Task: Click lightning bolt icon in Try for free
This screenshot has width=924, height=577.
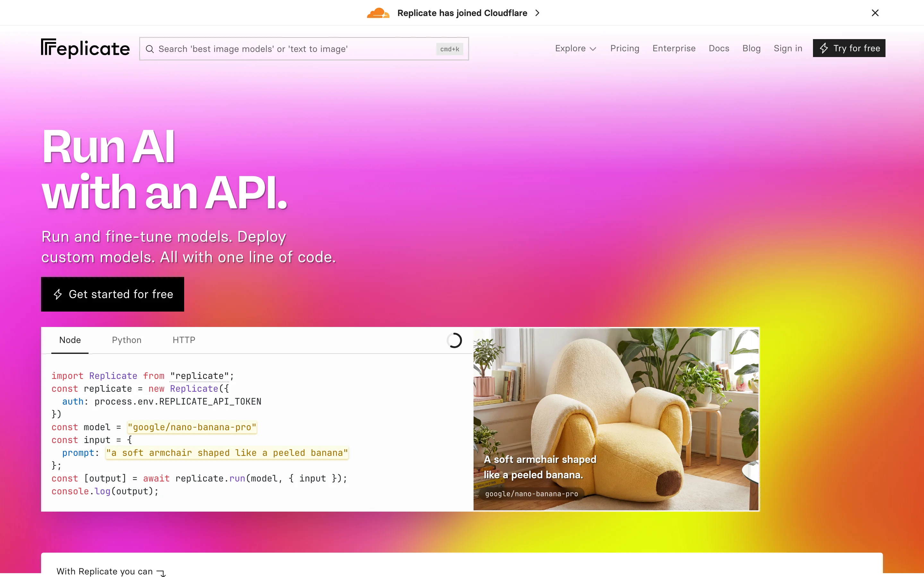Action: (824, 48)
